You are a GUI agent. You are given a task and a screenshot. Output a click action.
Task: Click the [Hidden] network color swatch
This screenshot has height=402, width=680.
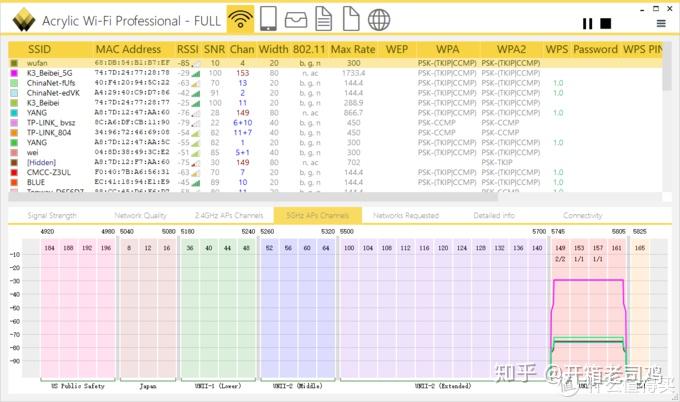point(14,163)
